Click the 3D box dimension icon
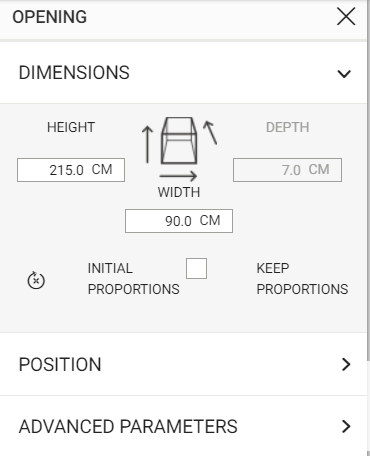 tap(179, 140)
